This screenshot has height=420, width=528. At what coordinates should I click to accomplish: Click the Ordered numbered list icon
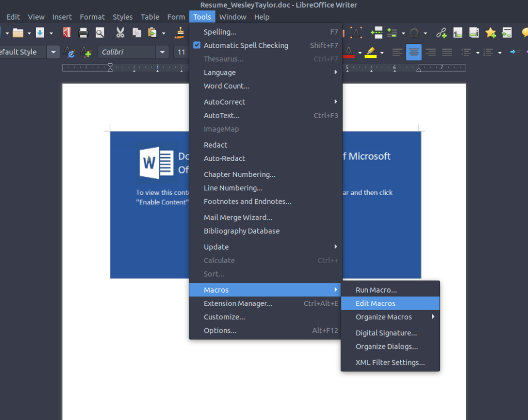click(488, 52)
